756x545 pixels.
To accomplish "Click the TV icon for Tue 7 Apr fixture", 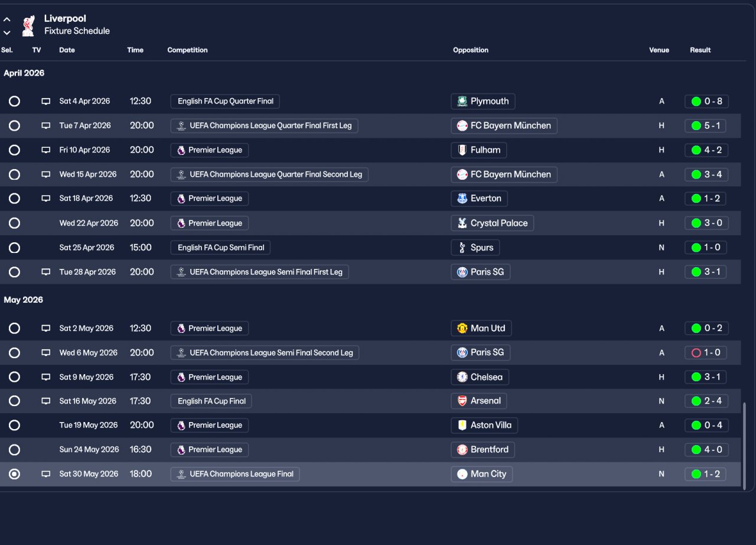I will (x=45, y=125).
